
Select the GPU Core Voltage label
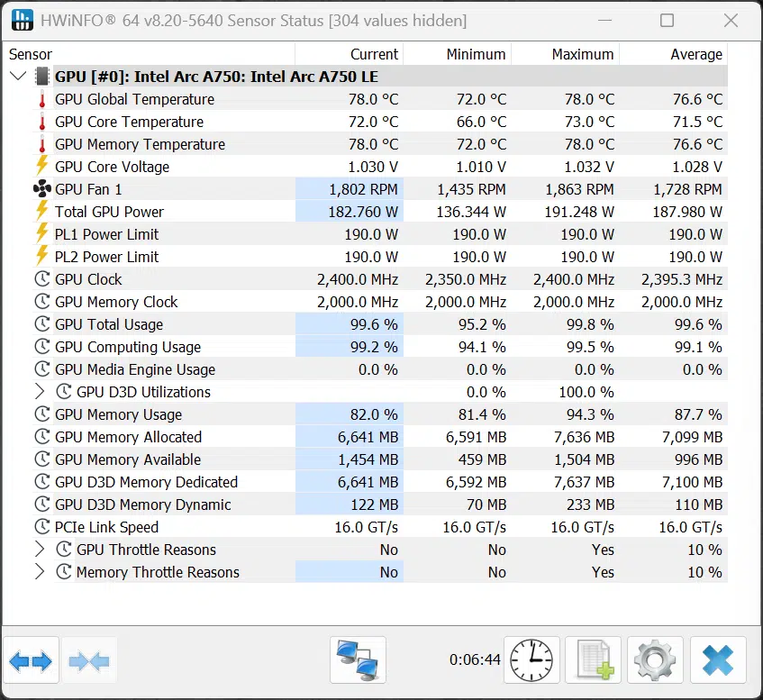(x=112, y=167)
